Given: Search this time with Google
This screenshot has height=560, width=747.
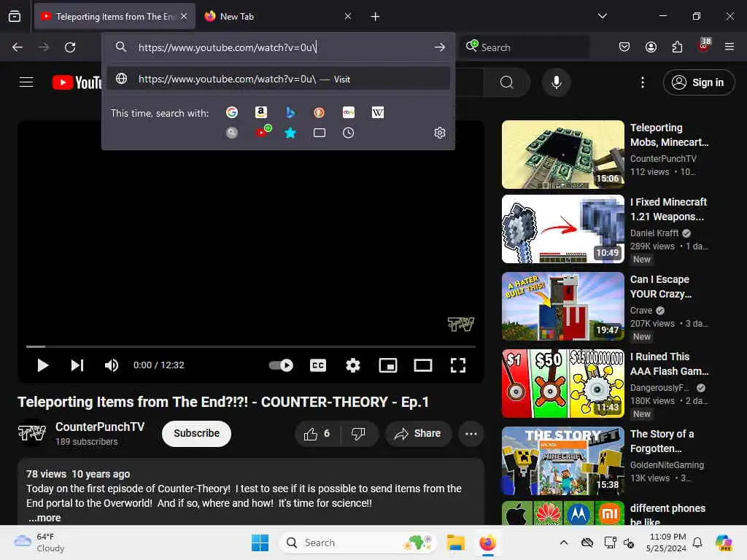Looking at the screenshot, I should (232, 112).
